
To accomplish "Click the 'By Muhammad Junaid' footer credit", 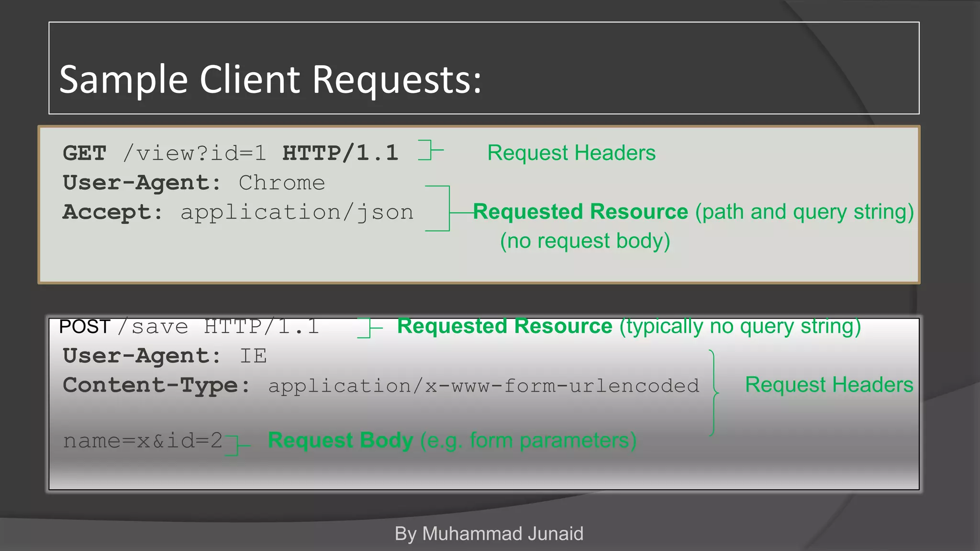I will (489, 533).
